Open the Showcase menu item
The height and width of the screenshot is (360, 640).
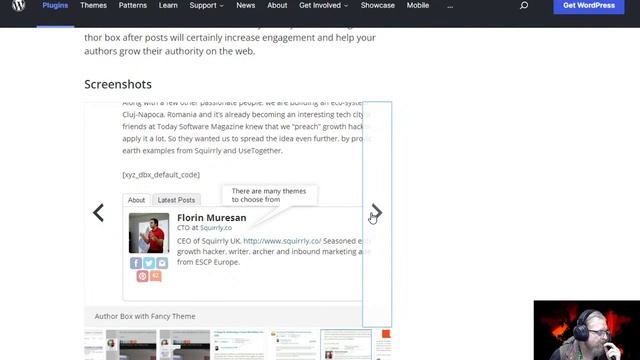378,5
